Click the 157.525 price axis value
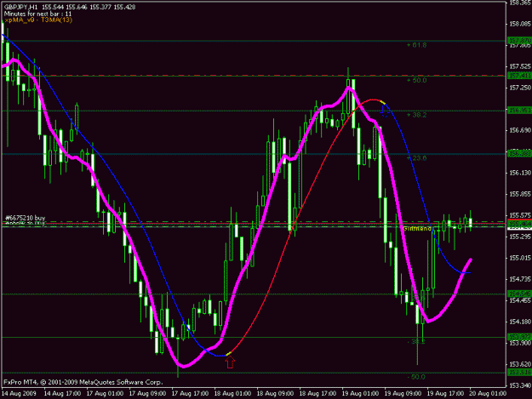Screen dimensions: 532x399 [520, 66]
